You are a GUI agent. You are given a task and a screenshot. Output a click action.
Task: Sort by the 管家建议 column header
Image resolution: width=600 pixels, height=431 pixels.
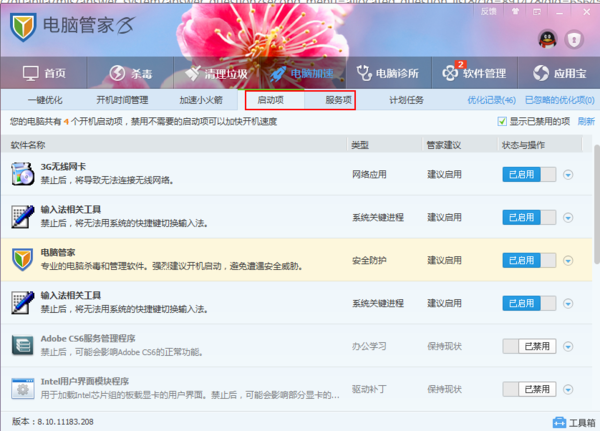444,145
